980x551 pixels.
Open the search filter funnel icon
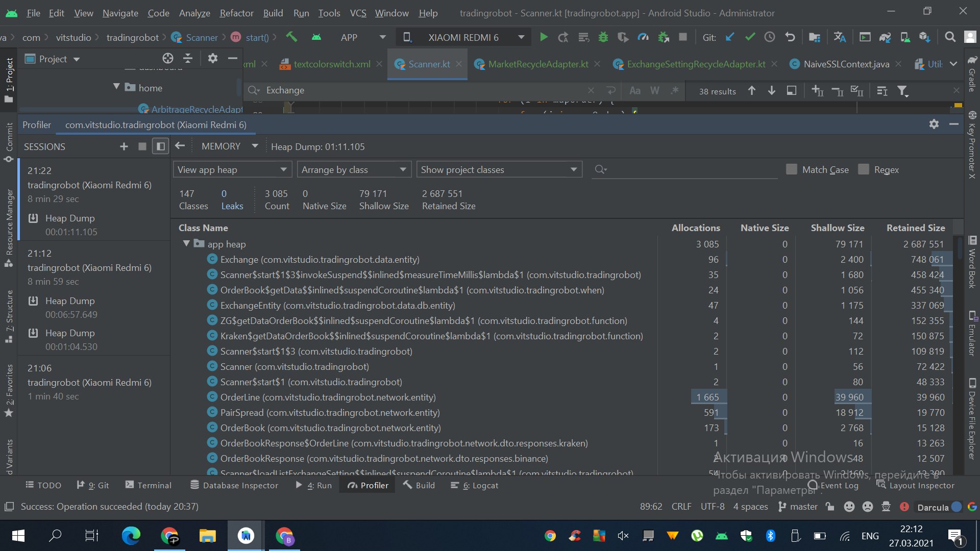(x=903, y=91)
